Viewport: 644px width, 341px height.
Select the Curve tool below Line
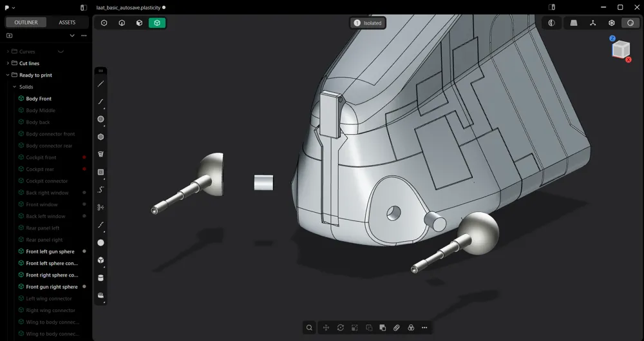[100, 102]
